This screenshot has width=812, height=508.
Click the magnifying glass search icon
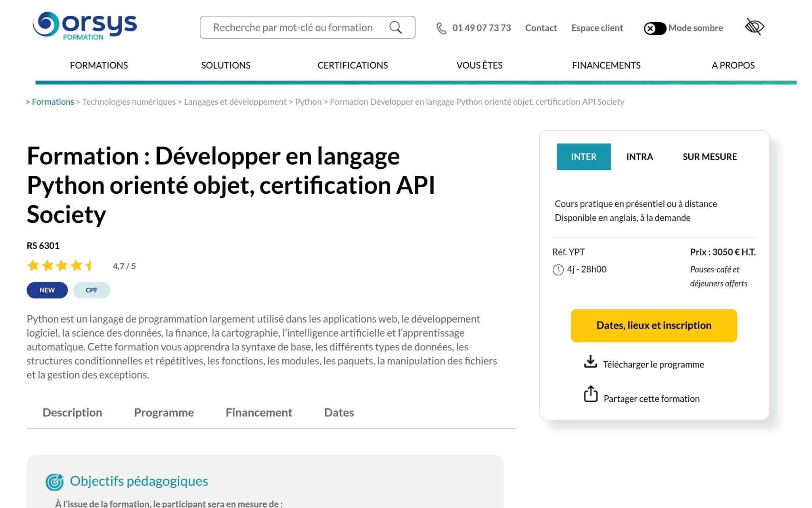pyautogui.click(x=395, y=27)
